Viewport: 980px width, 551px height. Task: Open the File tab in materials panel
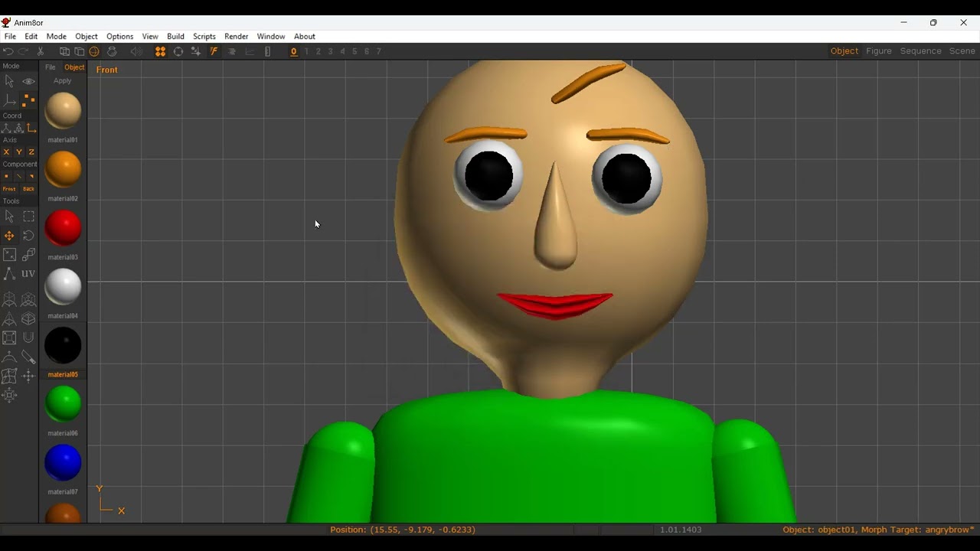click(51, 67)
